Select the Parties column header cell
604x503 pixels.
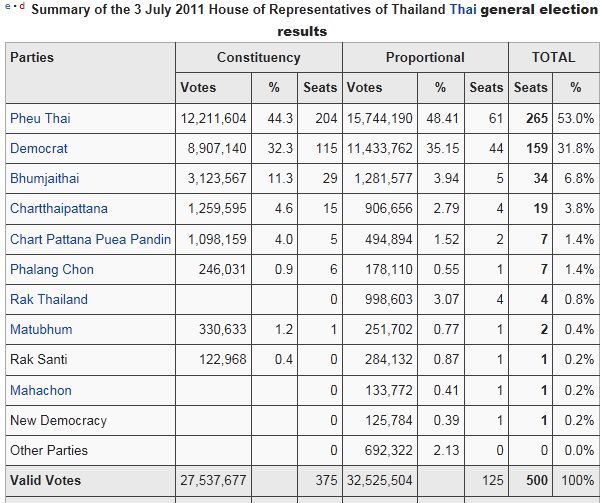[x=91, y=73]
